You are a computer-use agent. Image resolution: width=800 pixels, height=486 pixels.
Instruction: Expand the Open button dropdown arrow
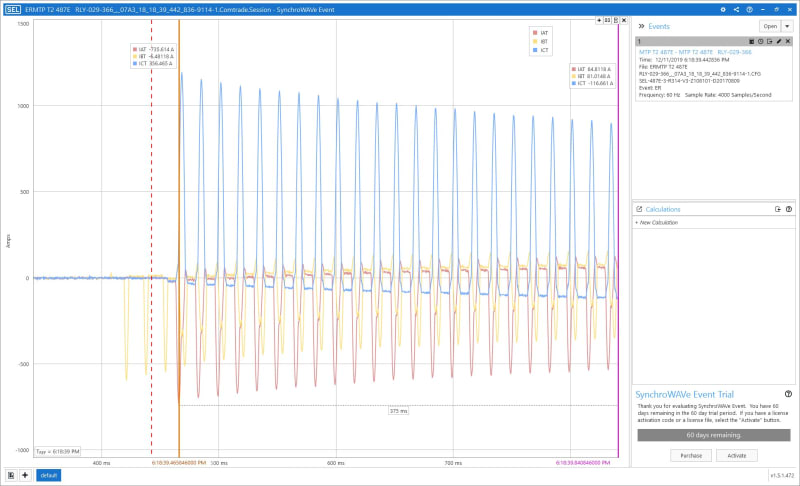coord(787,26)
